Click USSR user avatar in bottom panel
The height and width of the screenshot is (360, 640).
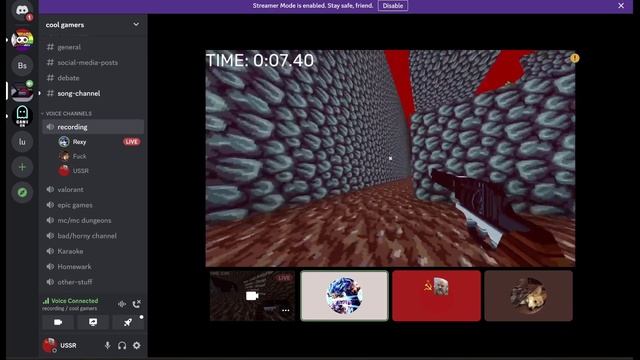tap(50, 345)
